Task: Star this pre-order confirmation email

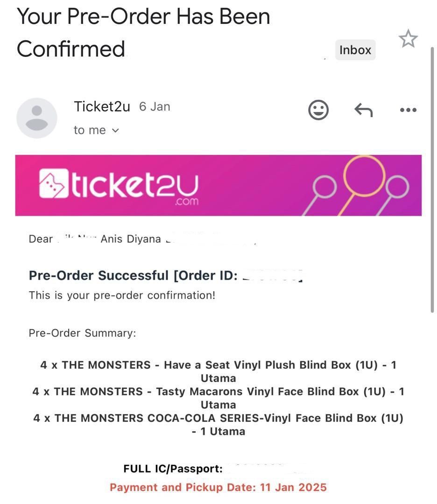Action: tap(408, 39)
